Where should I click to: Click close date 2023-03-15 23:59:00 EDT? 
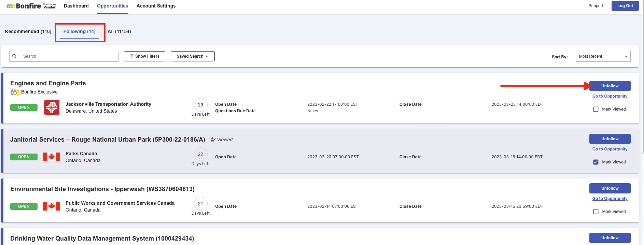click(x=517, y=206)
